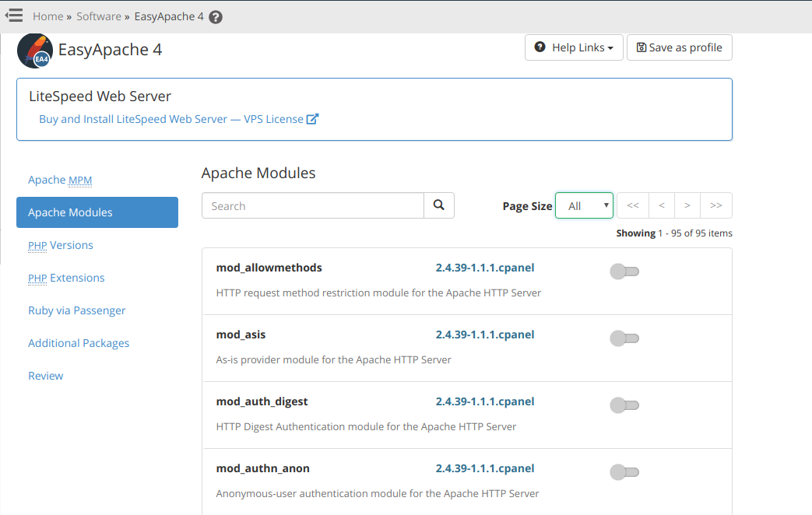Open the PHP Versions section
Viewport: 812px width, 515px height.
coord(61,245)
